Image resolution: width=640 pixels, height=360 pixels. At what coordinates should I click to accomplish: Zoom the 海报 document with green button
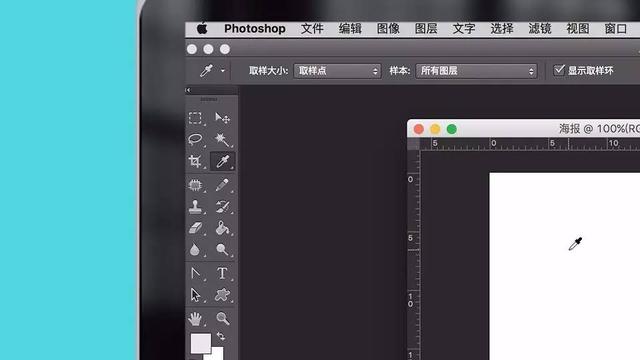[x=451, y=129]
